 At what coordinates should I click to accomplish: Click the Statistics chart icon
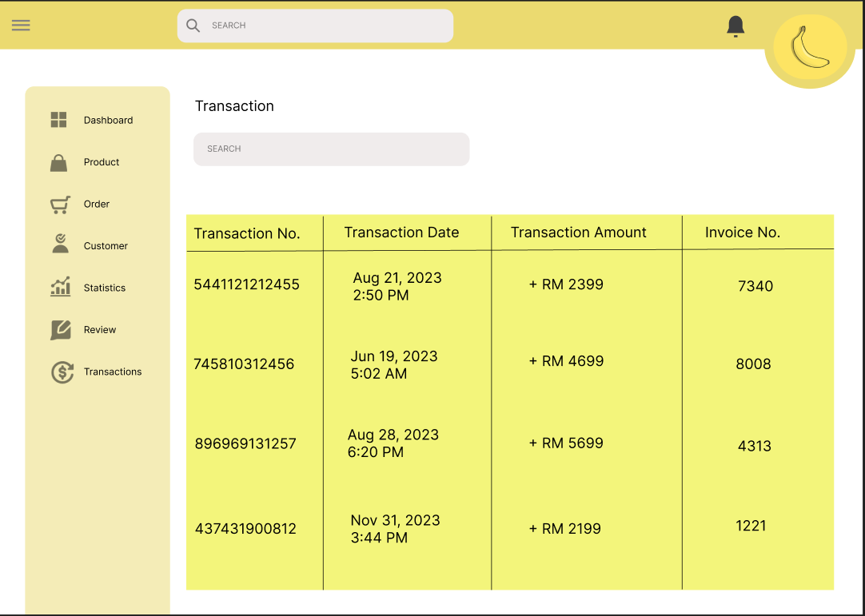pyautogui.click(x=60, y=287)
